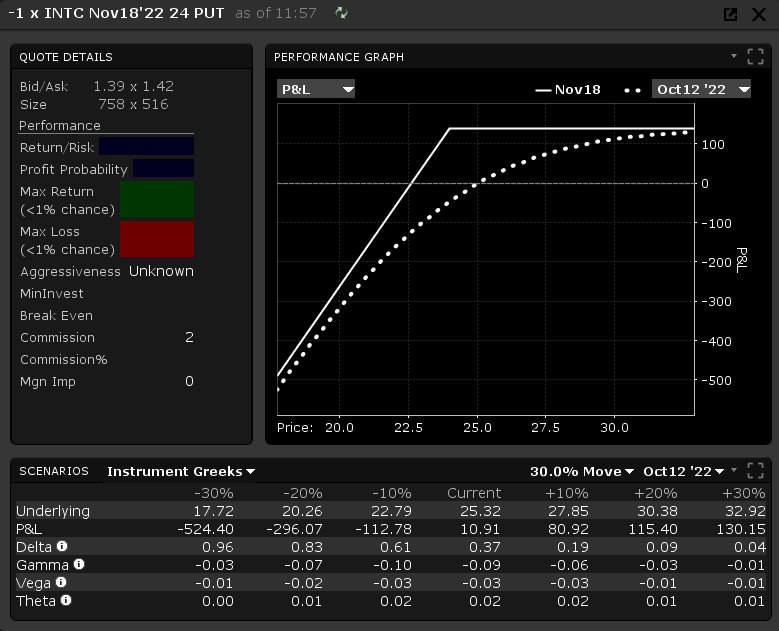Open Scenarios panel options small arrow
This screenshot has width=779, height=631.
pyautogui.click(x=734, y=470)
